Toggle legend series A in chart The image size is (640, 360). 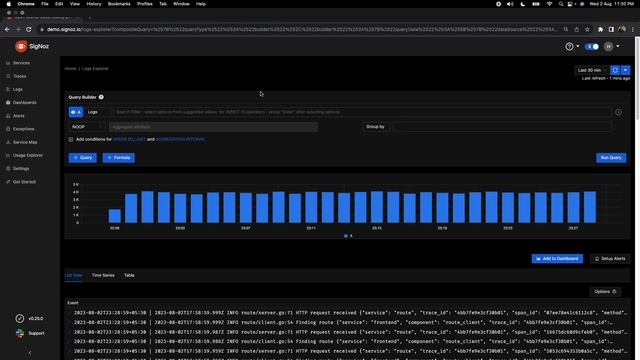point(348,236)
